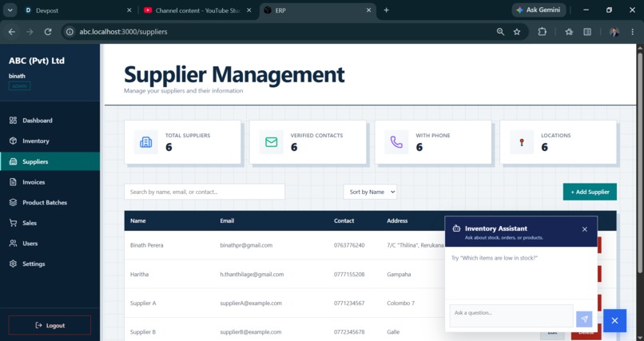
Task: Open a new browser tab
Action: (x=386, y=10)
